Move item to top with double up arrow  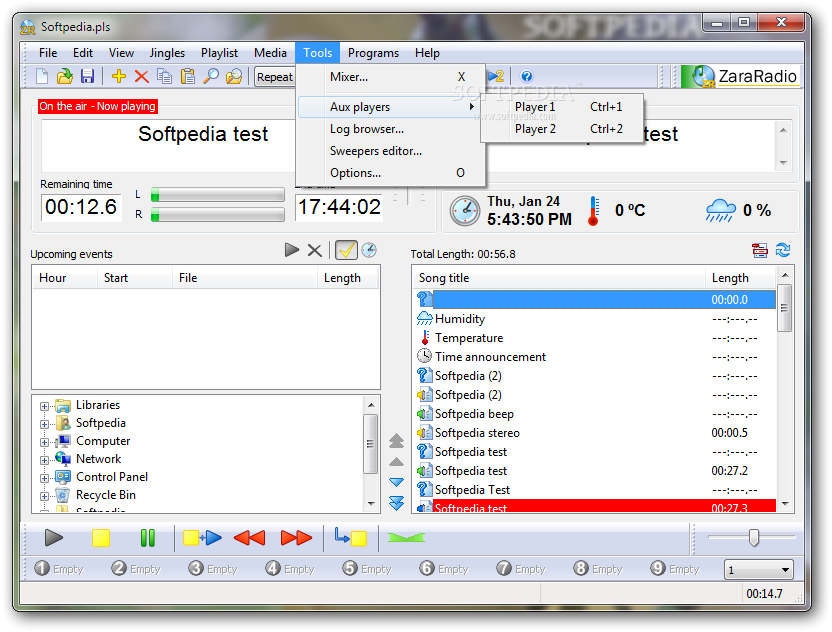tap(396, 441)
